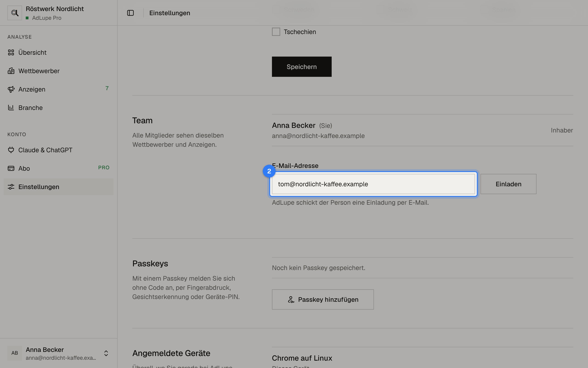Click the AdLupe magnifier logo icon

point(14,13)
